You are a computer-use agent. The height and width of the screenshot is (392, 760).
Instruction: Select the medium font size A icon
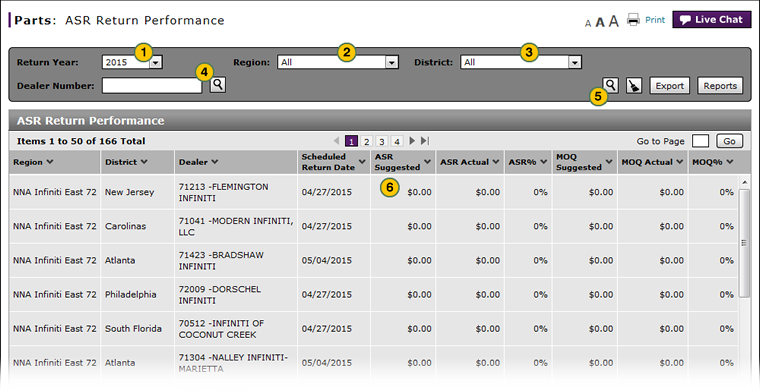600,22
